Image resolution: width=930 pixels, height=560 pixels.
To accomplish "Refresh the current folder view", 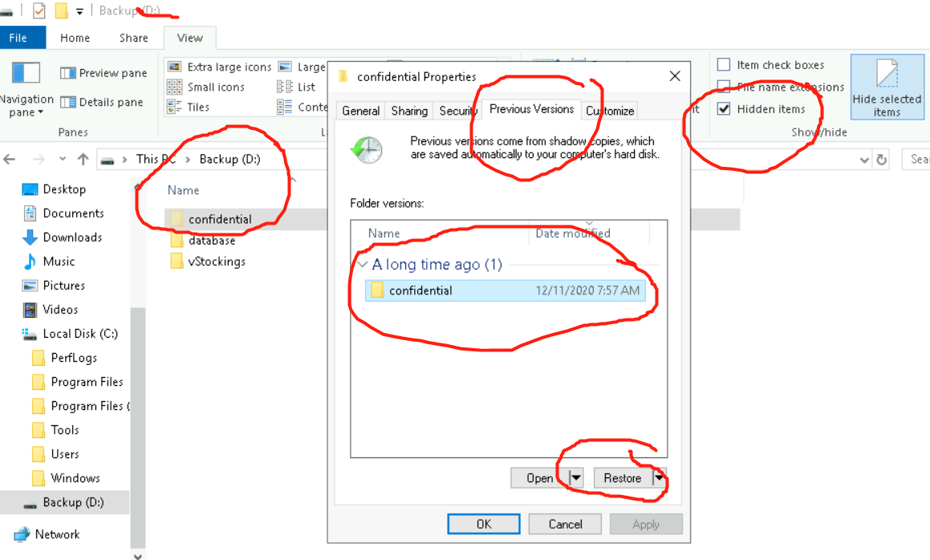I will pos(881,160).
